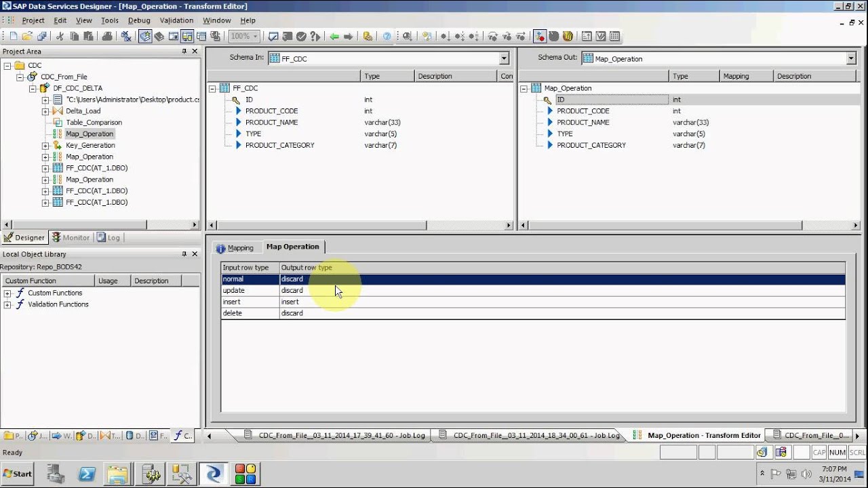
Task: Click the Table_Comparison transform icon in tree
Action: pos(58,123)
